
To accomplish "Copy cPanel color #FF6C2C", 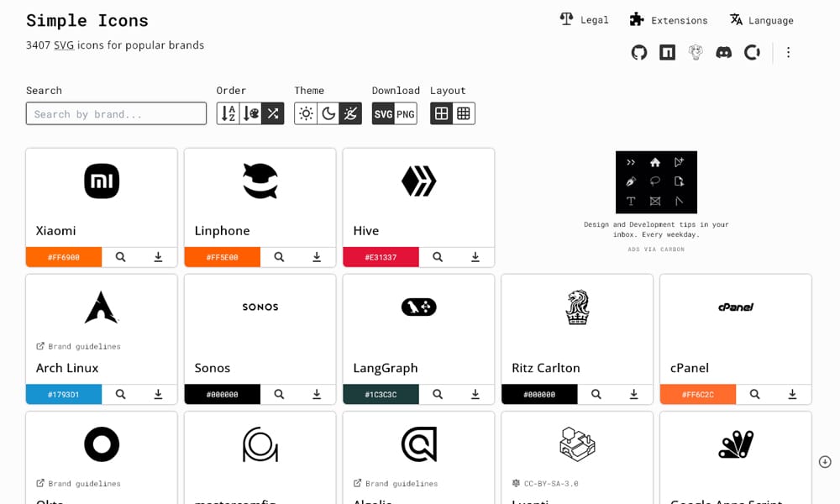I will pos(698,394).
